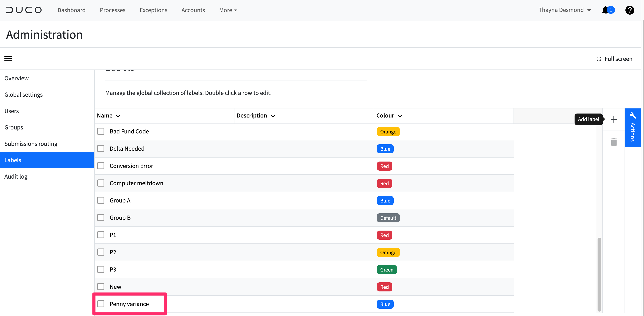
Task: Open the Colour column sort chevron
Action: (400, 116)
